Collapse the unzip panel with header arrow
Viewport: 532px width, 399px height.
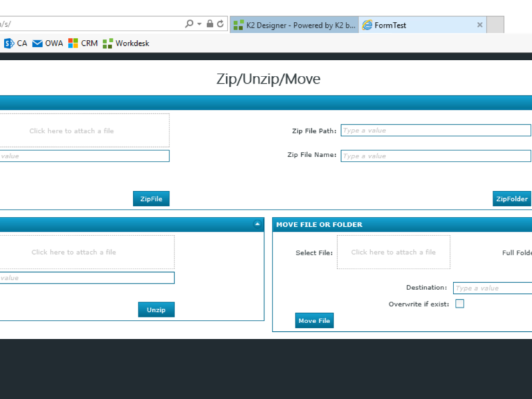[257, 224]
